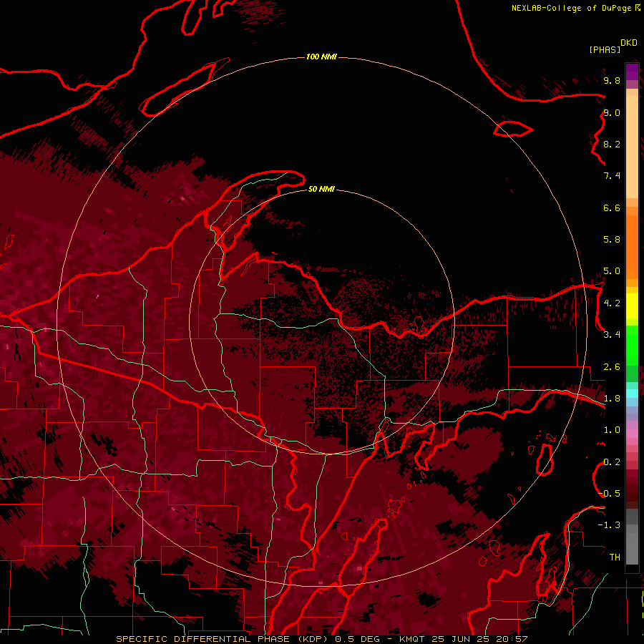The image size is (644, 644).
Task: Click the 0.5 DEG elevation angle text
Action: point(357,639)
